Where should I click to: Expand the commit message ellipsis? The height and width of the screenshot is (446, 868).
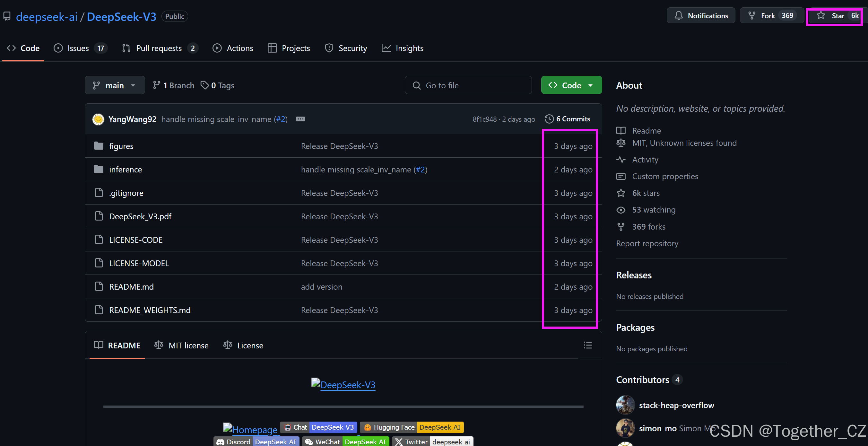click(300, 119)
